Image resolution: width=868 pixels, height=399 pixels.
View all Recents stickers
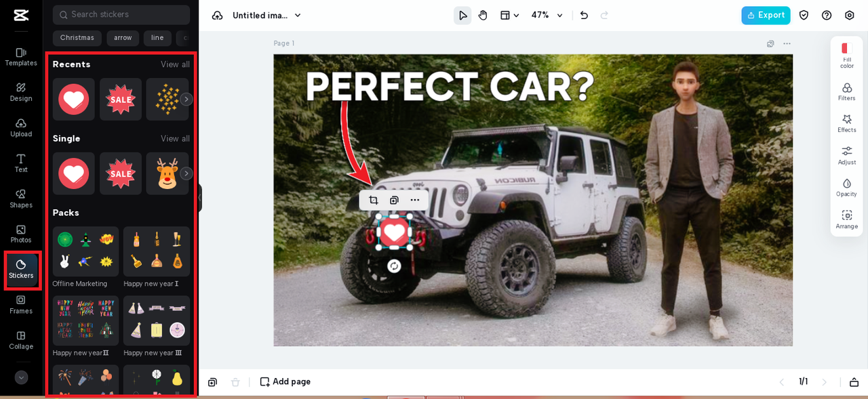(175, 64)
